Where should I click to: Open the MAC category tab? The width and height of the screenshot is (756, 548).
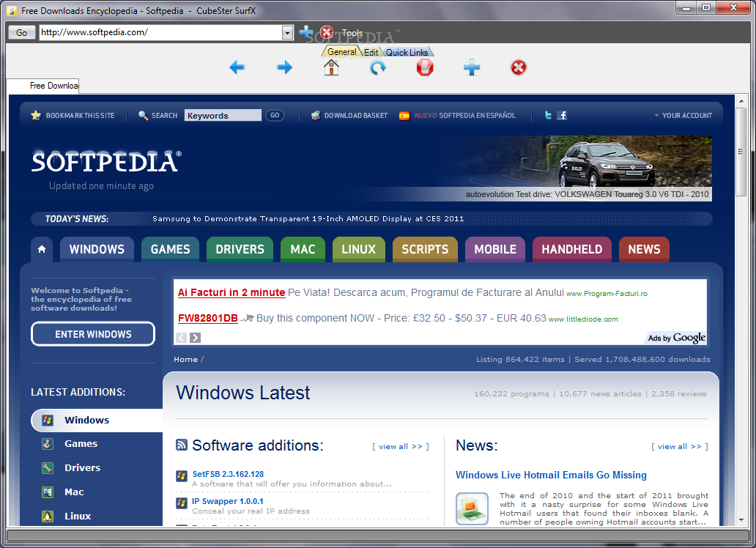pos(303,249)
